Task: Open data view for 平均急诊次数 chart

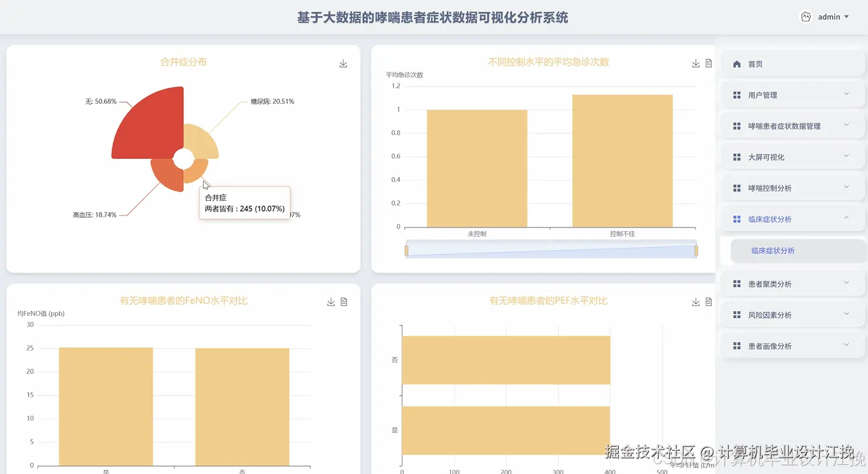Action: coord(709,63)
